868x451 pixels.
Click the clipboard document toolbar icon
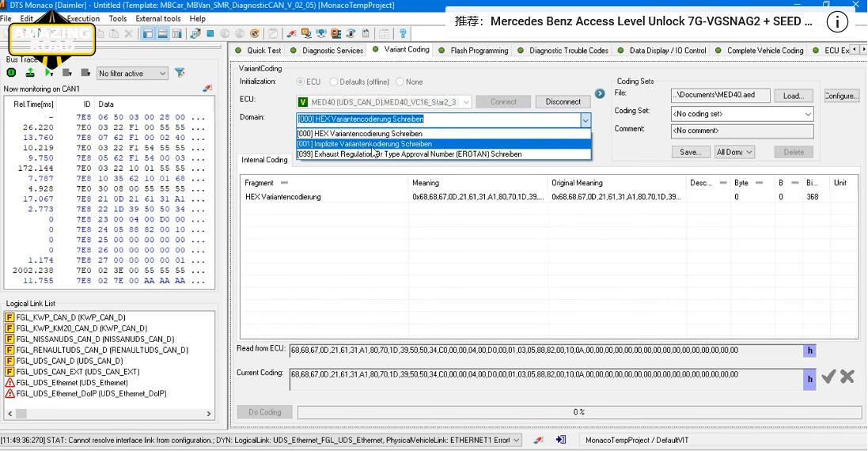point(366,34)
